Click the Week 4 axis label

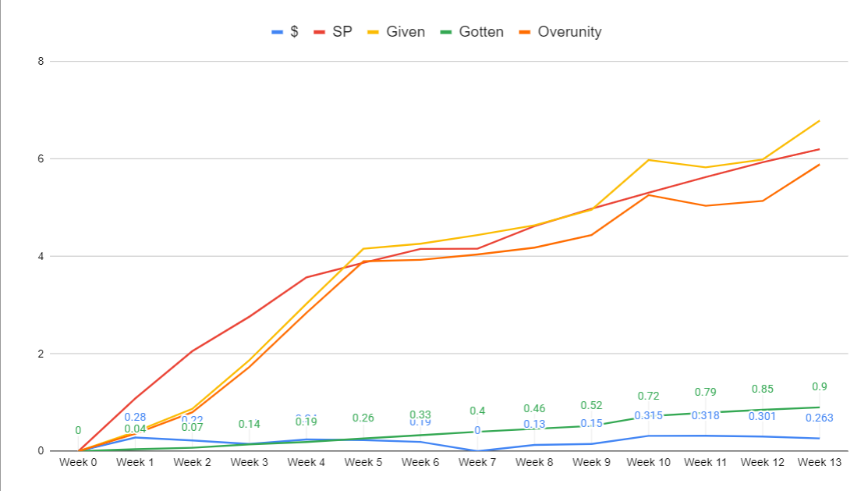(x=306, y=462)
